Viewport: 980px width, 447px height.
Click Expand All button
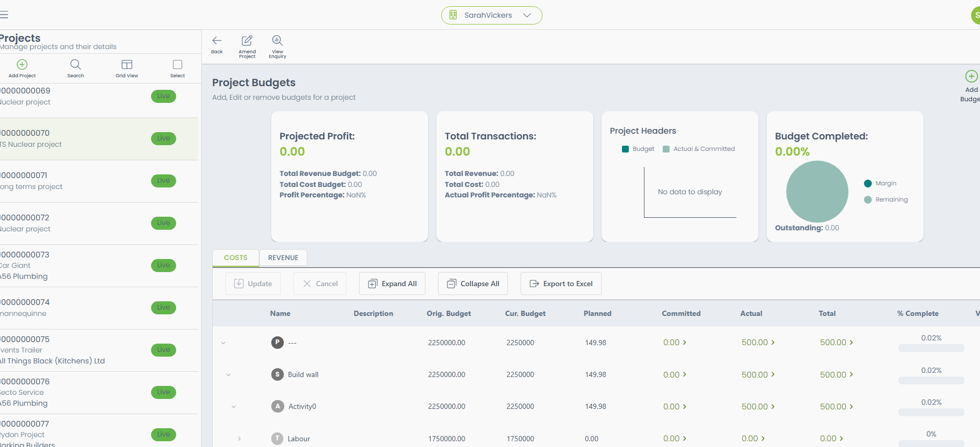392,284
